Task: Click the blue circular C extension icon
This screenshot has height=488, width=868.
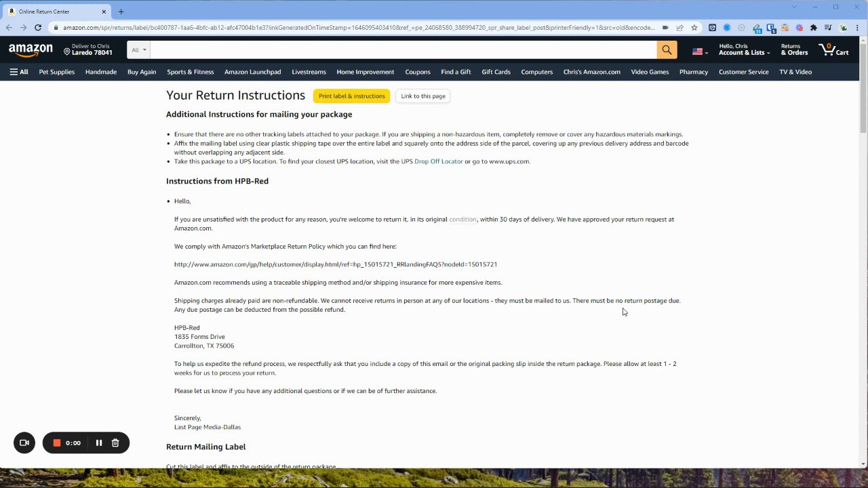Action: 727,28
